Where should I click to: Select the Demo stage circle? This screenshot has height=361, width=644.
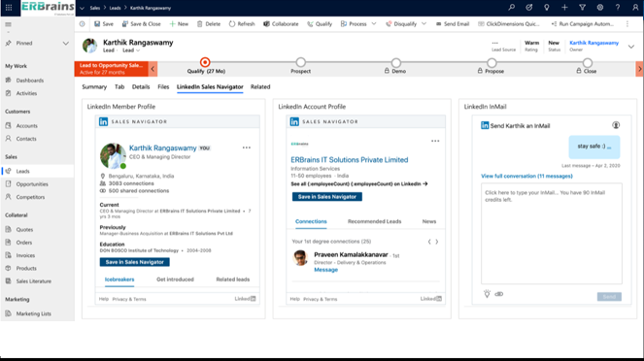(396, 62)
